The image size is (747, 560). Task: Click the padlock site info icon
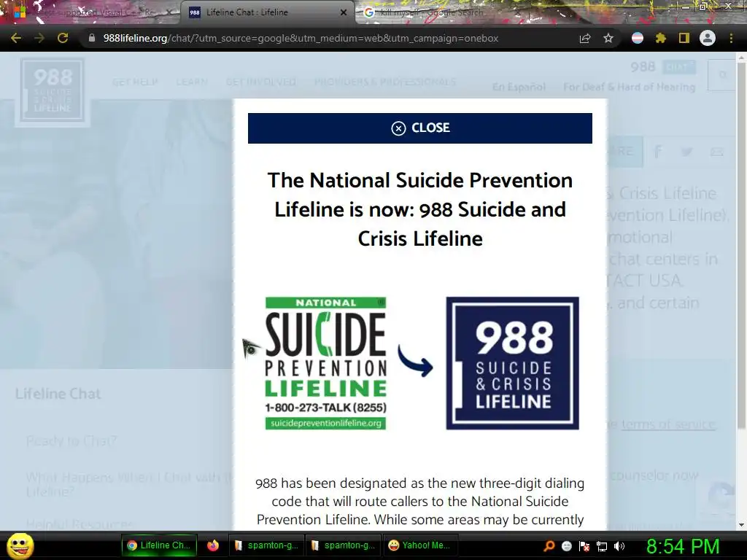tap(92, 38)
